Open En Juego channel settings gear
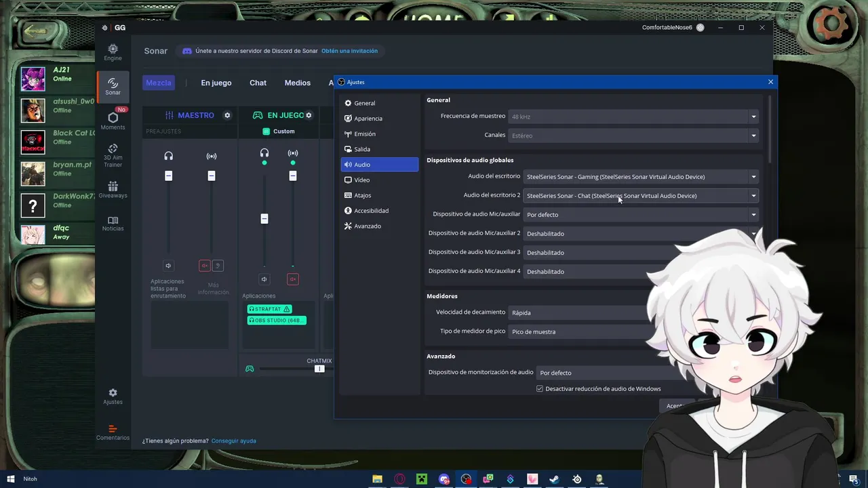Viewport: 868px width, 488px height. click(x=309, y=115)
